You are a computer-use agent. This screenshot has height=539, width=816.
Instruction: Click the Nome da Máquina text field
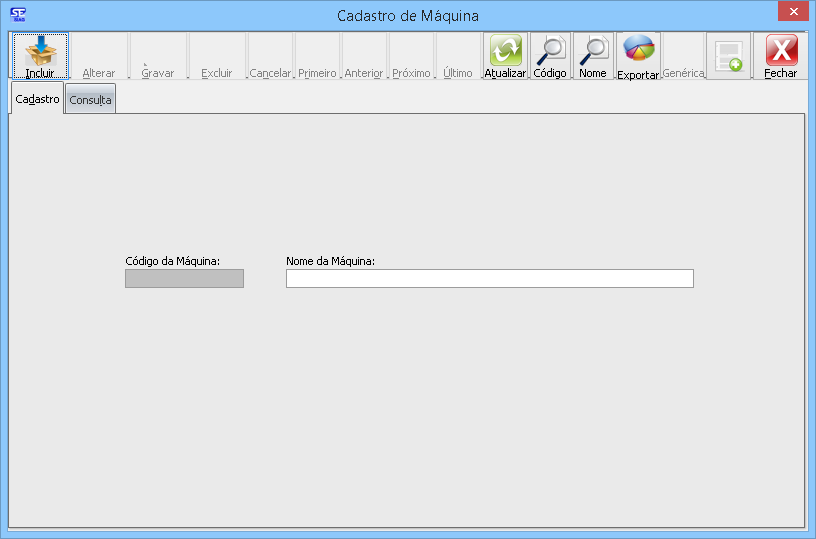489,279
